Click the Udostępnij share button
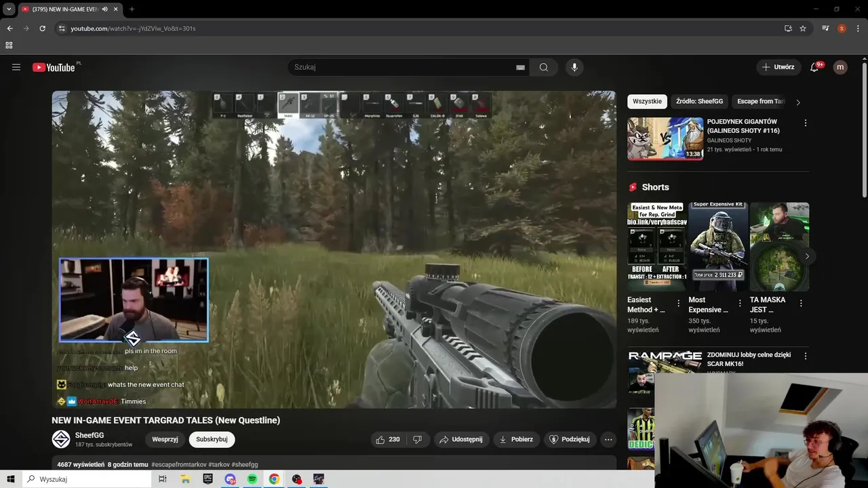This screenshot has width=868, height=488. click(461, 439)
